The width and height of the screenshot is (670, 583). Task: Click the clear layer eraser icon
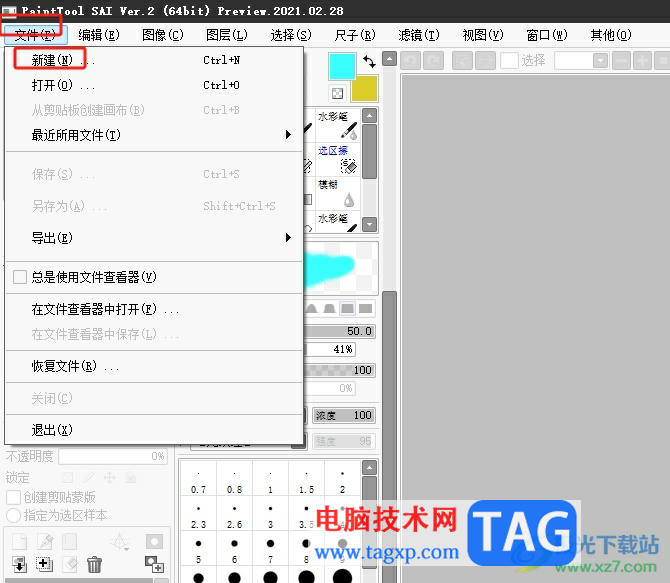70,564
